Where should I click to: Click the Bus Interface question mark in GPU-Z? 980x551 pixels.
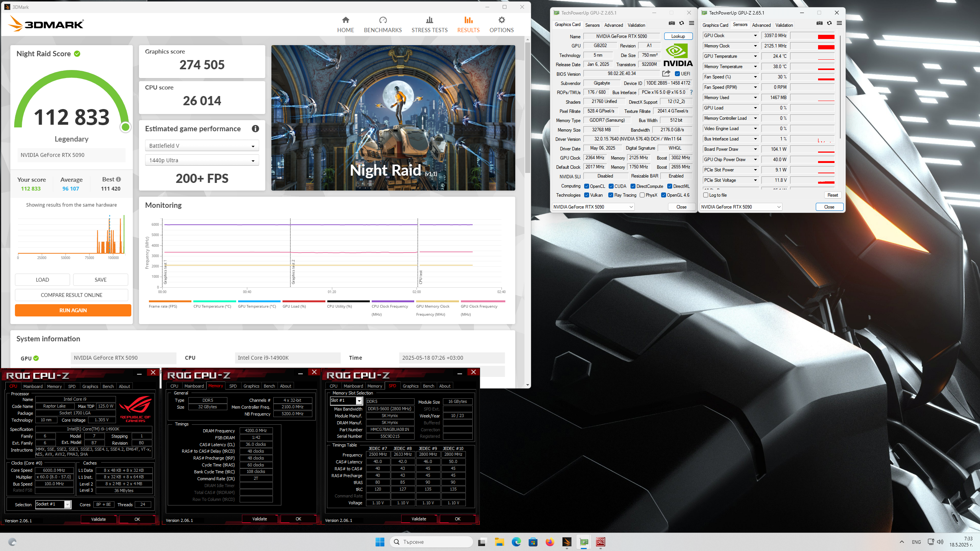(x=691, y=92)
